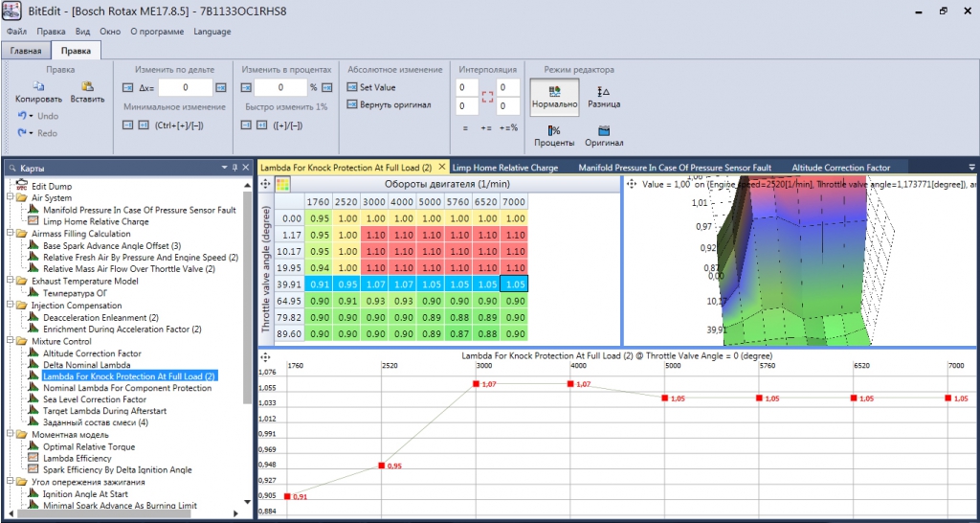Click the Undo arrow icon

point(21,116)
